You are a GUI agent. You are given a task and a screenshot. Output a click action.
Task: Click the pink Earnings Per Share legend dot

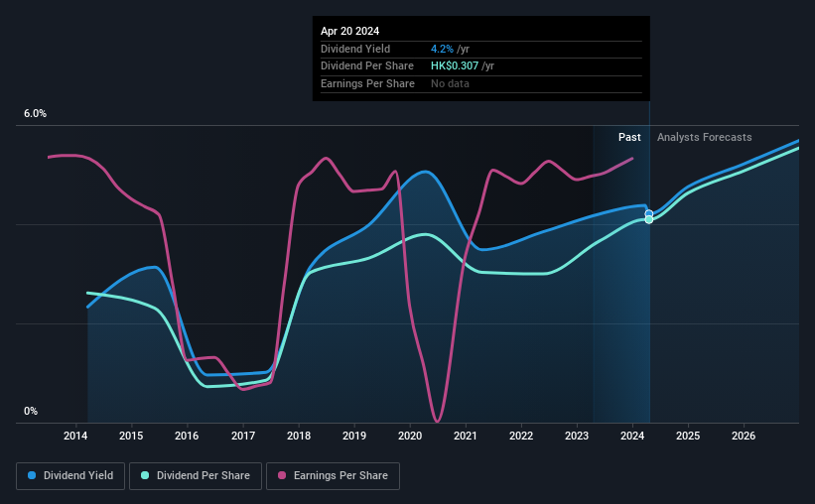click(282, 475)
